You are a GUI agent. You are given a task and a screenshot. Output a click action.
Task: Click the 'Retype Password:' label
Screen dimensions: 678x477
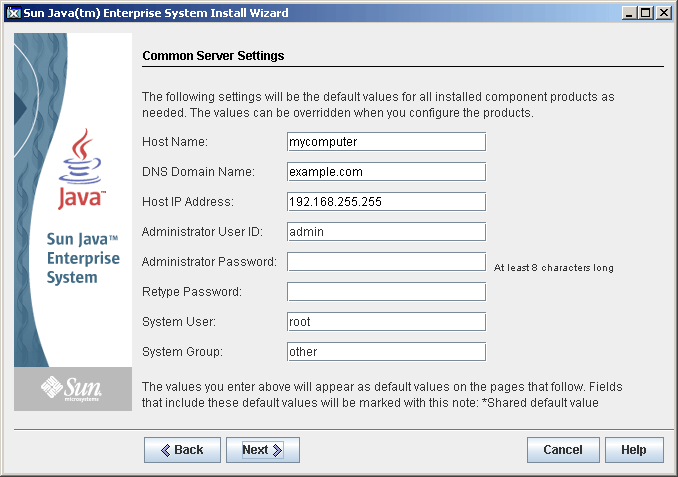pyautogui.click(x=192, y=291)
